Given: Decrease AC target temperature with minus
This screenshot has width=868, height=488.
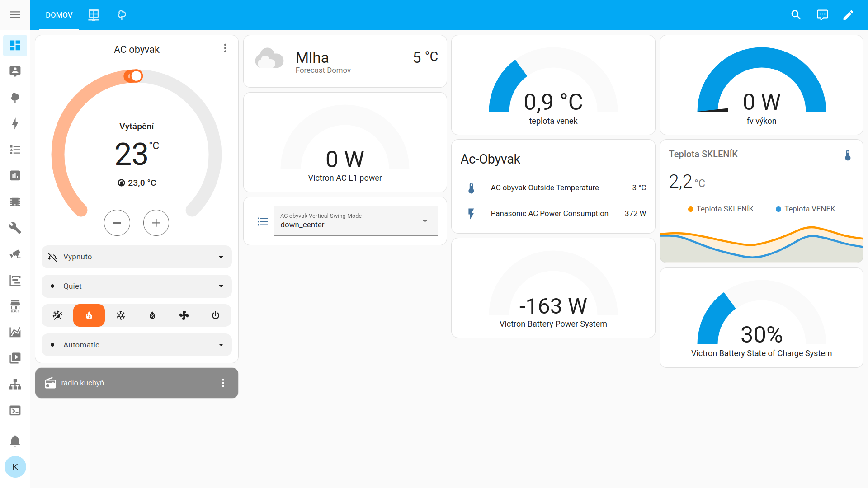Looking at the screenshot, I should pyautogui.click(x=117, y=223).
